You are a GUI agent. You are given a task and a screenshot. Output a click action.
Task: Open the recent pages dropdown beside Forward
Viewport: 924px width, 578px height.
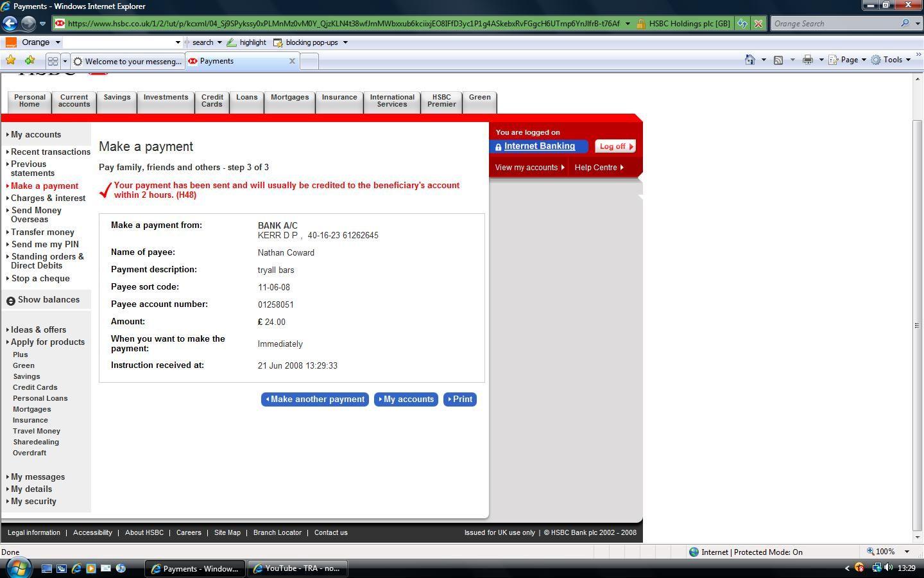pyautogui.click(x=42, y=23)
